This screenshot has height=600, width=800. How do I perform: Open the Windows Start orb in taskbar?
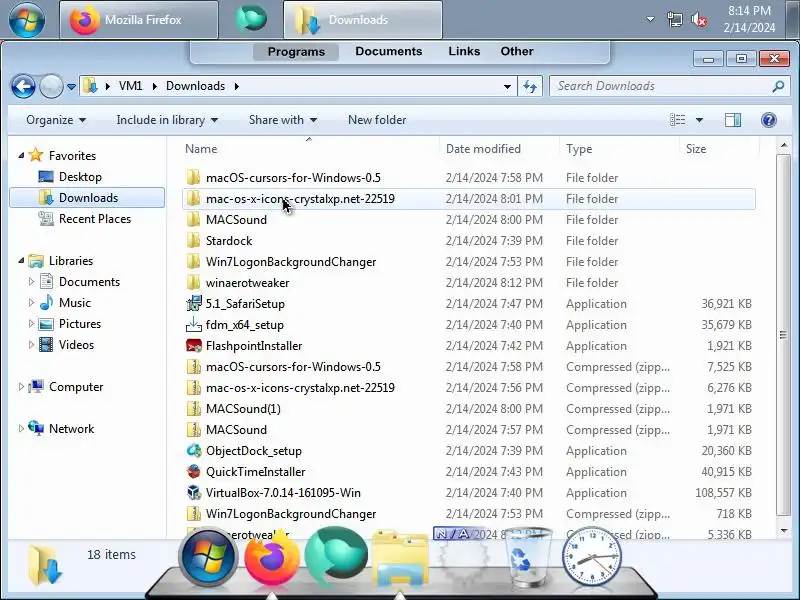pyautogui.click(x=27, y=20)
